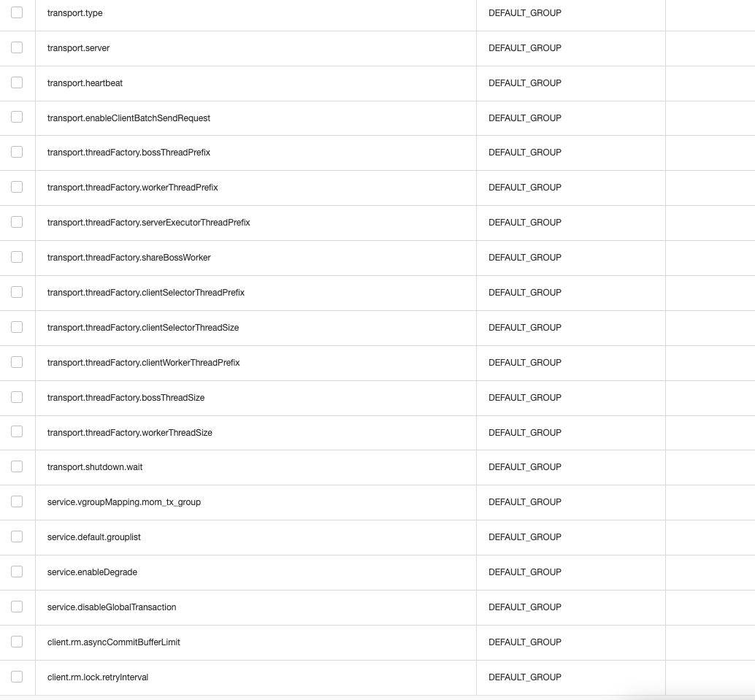Select DEFAULT_GROUP in the transport.heartbeat row
Screen dimensions: 755x700
[x=524, y=82]
